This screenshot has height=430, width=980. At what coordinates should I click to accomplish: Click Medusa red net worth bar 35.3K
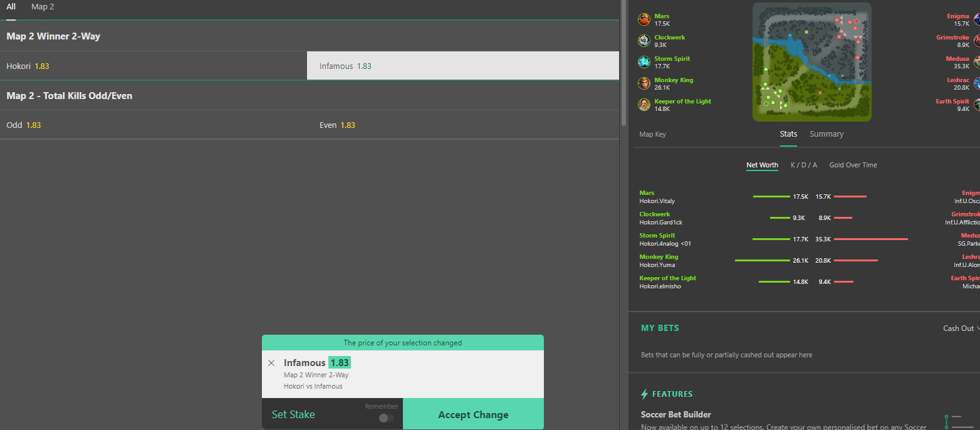pos(871,239)
